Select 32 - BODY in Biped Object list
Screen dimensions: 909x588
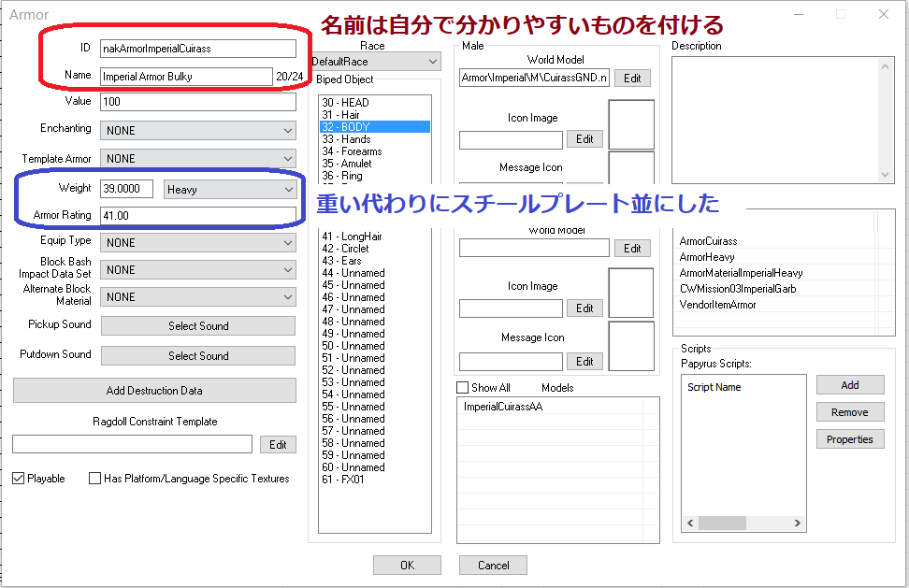click(374, 127)
